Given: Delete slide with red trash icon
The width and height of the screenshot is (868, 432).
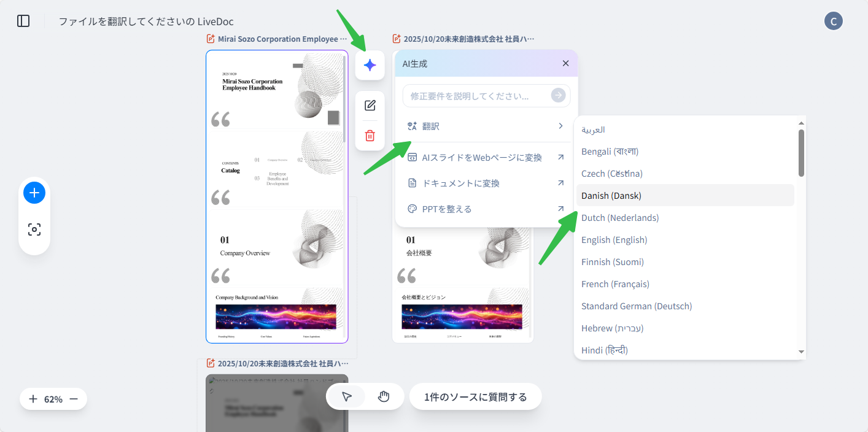Looking at the screenshot, I should coord(370,136).
